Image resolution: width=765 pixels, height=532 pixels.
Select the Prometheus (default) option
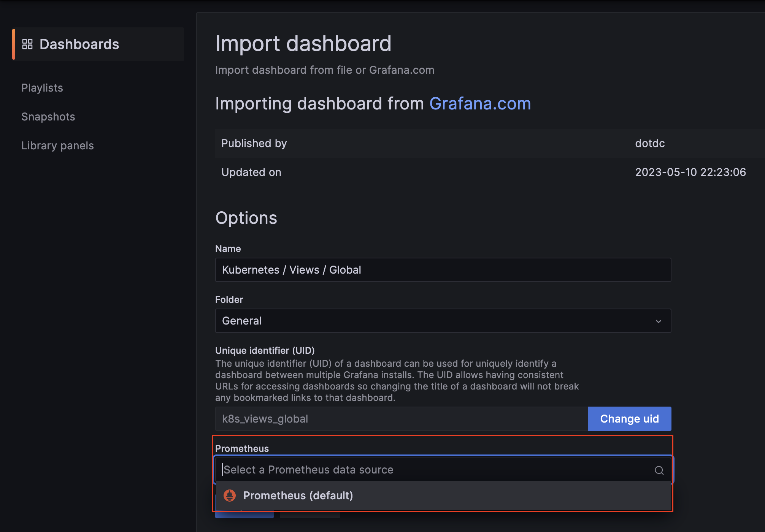pyautogui.click(x=298, y=496)
